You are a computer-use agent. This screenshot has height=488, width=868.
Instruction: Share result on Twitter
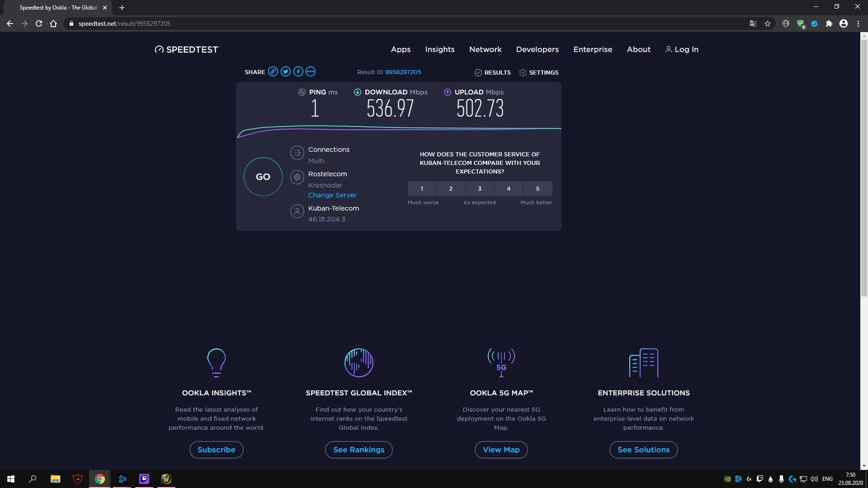coord(285,72)
